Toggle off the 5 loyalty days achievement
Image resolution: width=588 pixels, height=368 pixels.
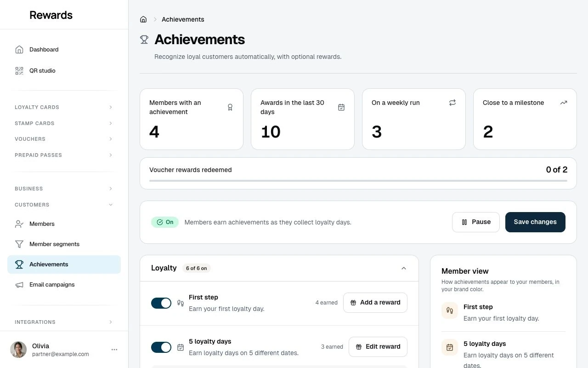(161, 347)
